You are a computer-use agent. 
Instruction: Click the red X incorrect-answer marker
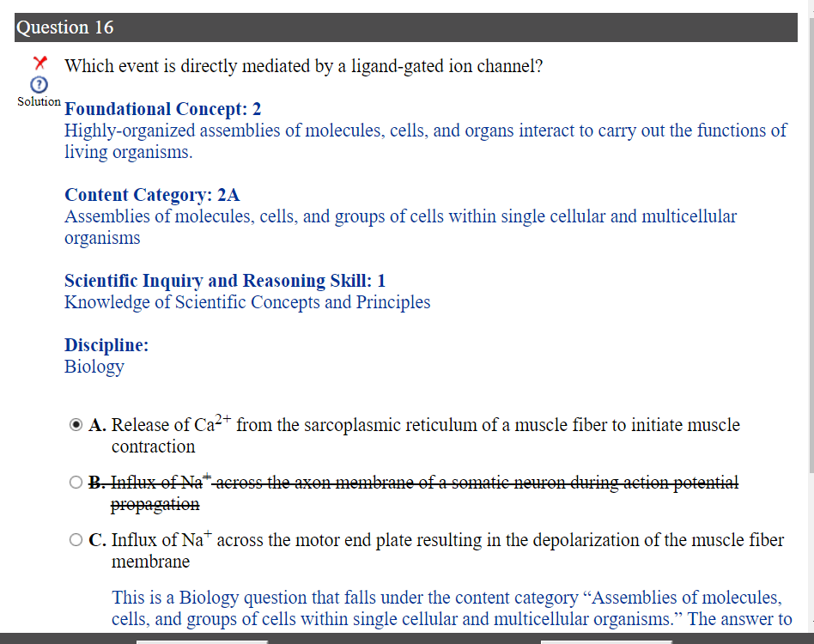[x=39, y=63]
